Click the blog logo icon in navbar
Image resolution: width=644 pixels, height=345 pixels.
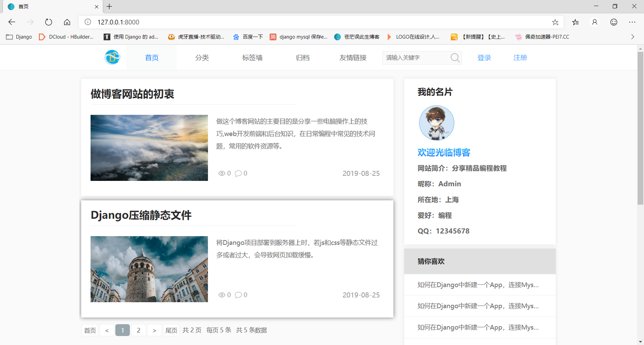pos(112,57)
